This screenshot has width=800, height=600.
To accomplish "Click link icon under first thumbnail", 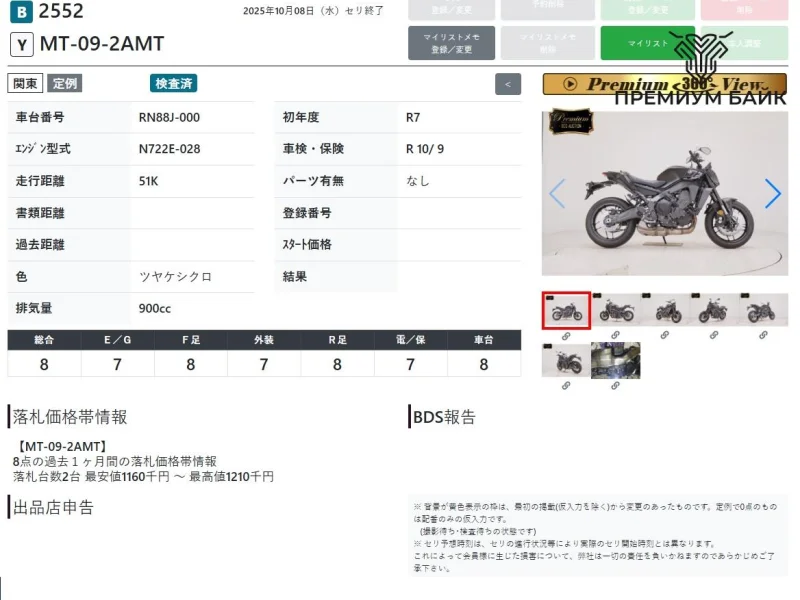I will [x=566, y=335].
